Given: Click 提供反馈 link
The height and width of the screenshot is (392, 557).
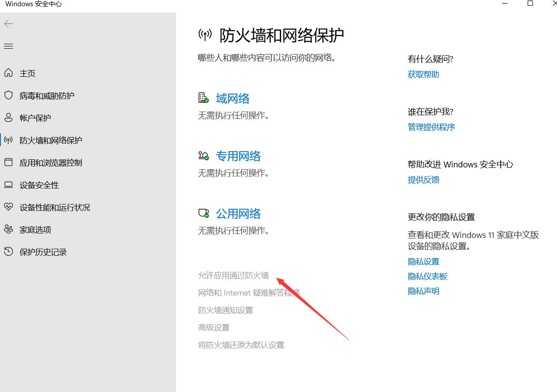Looking at the screenshot, I should (424, 179).
